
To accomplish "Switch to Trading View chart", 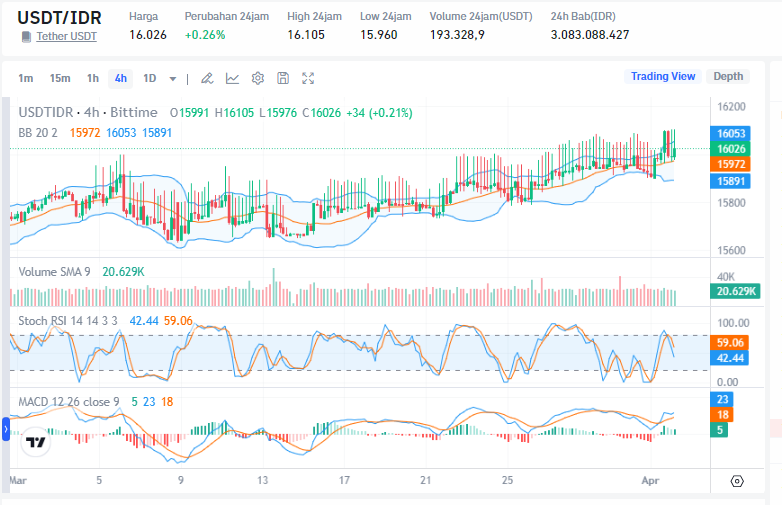I will click(663, 76).
